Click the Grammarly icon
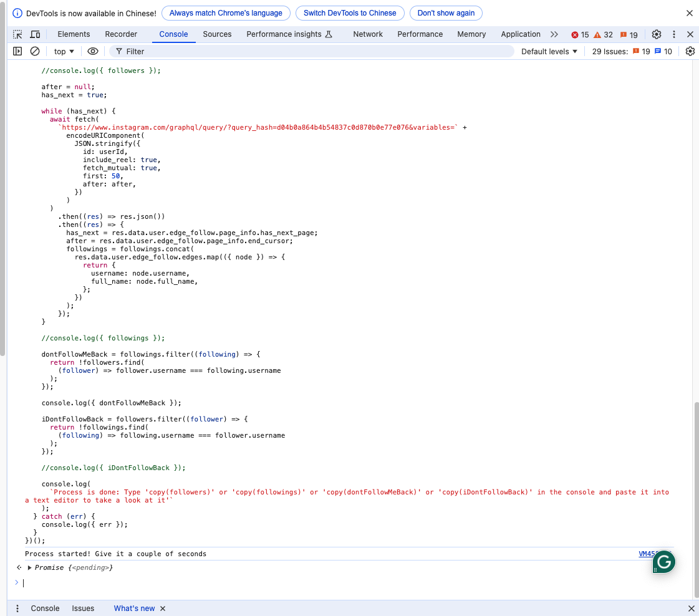 coord(663,562)
